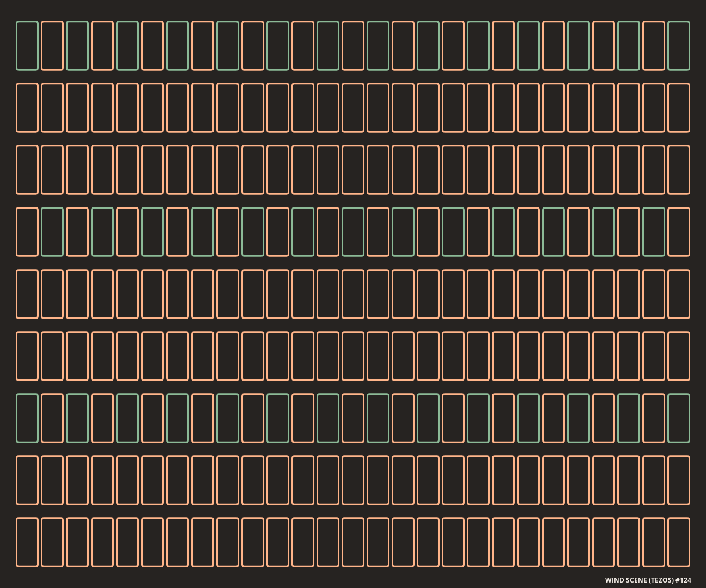Choose the first green rectangle in fourth row
The height and width of the screenshot is (588, 706).
[52, 232]
